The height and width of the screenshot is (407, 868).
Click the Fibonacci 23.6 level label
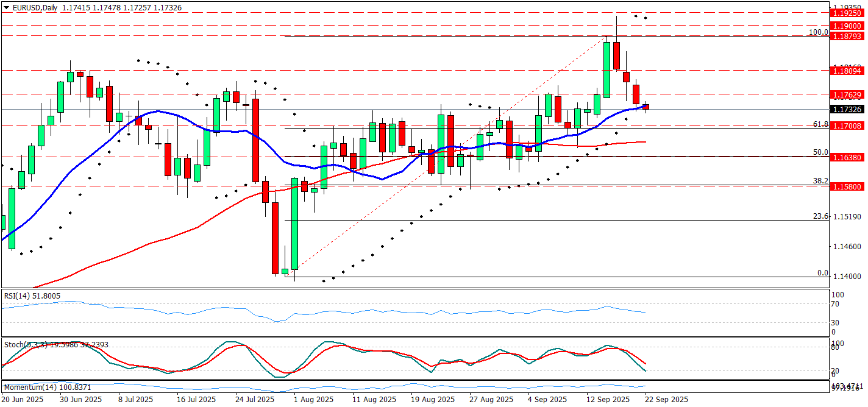(x=820, y=216)
